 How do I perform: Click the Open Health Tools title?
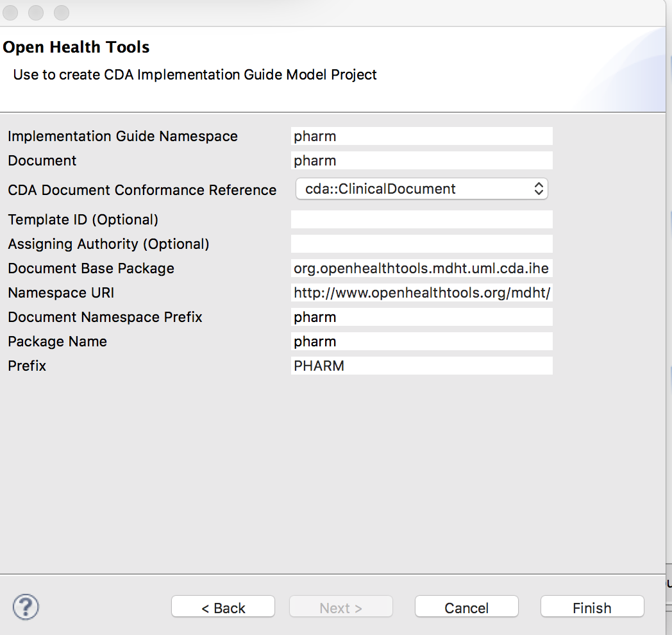[x=76, y=47]
